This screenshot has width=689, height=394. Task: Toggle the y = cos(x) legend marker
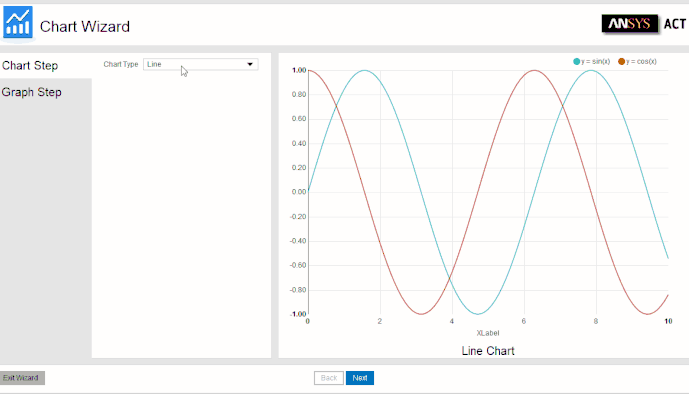[621, 61]
